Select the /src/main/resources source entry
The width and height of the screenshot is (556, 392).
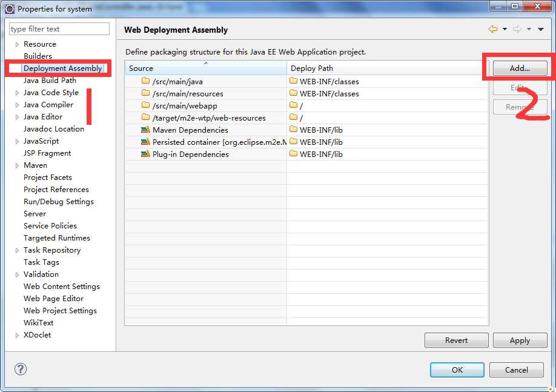click(188, 94)
